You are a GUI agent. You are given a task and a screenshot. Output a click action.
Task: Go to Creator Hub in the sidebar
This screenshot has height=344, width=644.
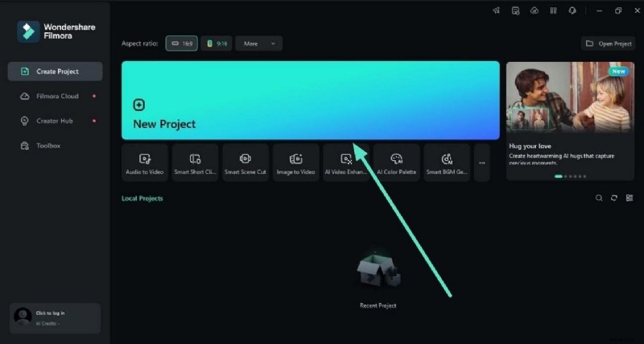[55, 121]
